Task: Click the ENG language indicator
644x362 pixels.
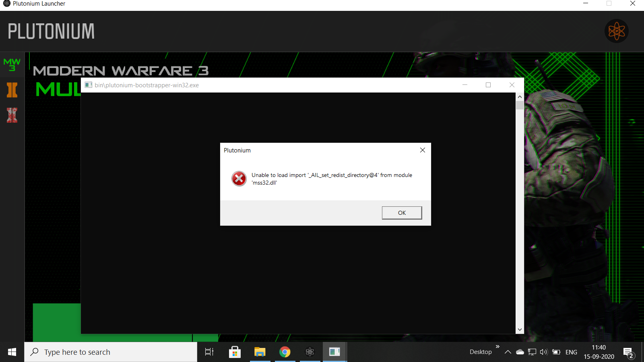Action: point(571,352)
